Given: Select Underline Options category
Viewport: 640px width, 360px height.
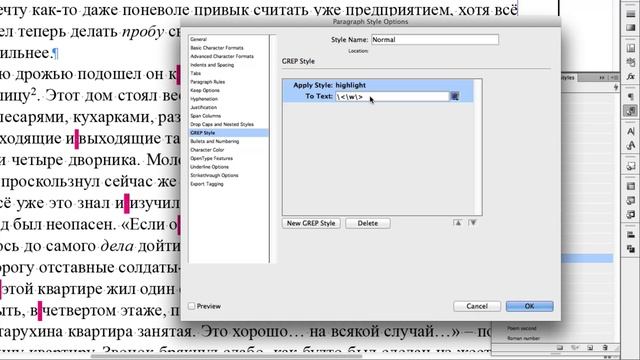Looking at the screenshot, I should (209, 167).
